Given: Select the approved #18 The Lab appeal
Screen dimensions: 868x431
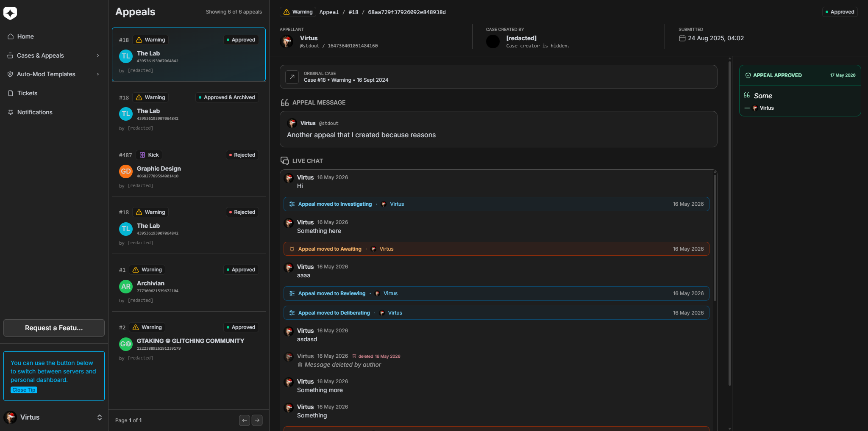Looking at the screenshot, I should 189,54.
